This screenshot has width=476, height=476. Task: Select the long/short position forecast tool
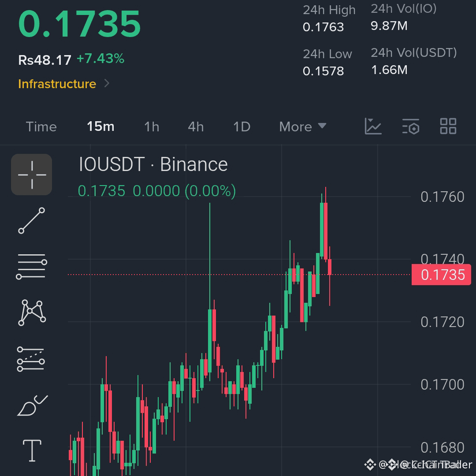tap(31, 359)
